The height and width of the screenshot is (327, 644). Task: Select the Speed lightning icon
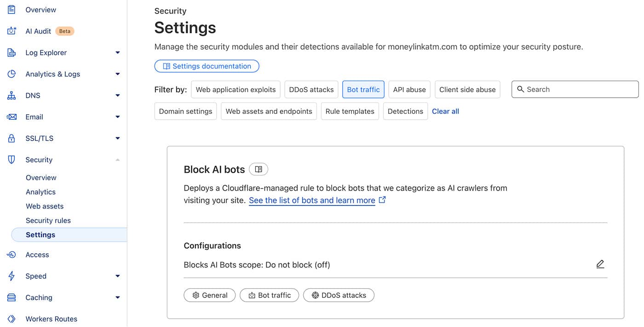click(x=11, y=276)
